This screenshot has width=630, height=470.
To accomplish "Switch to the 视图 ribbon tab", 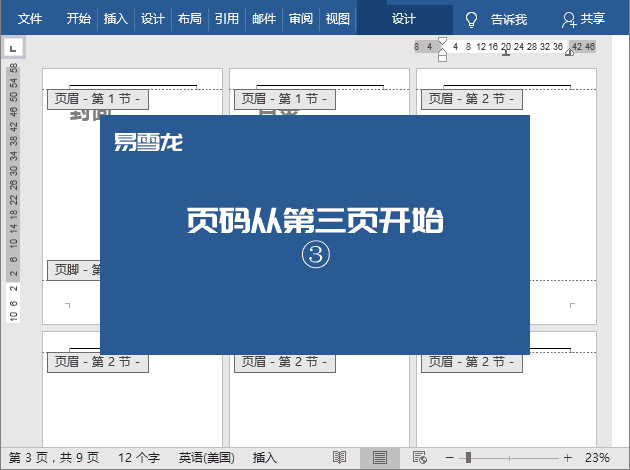I will [x=338, y=18].
